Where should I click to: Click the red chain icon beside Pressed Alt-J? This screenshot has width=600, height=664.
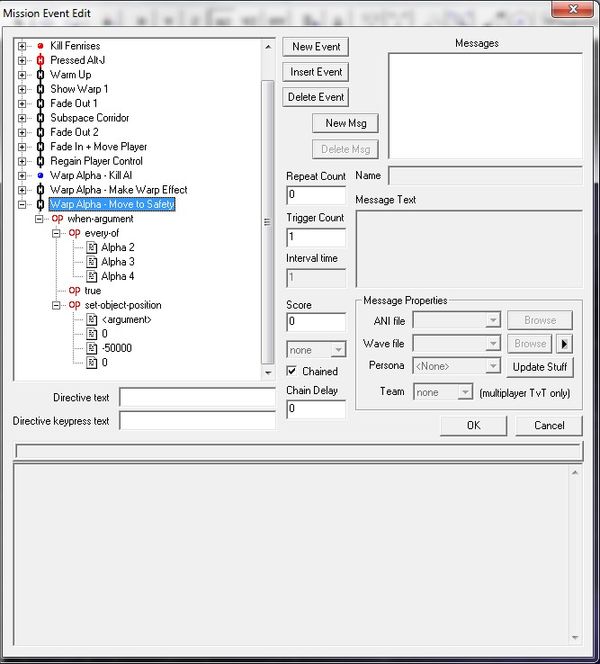[x=40, y=60]
